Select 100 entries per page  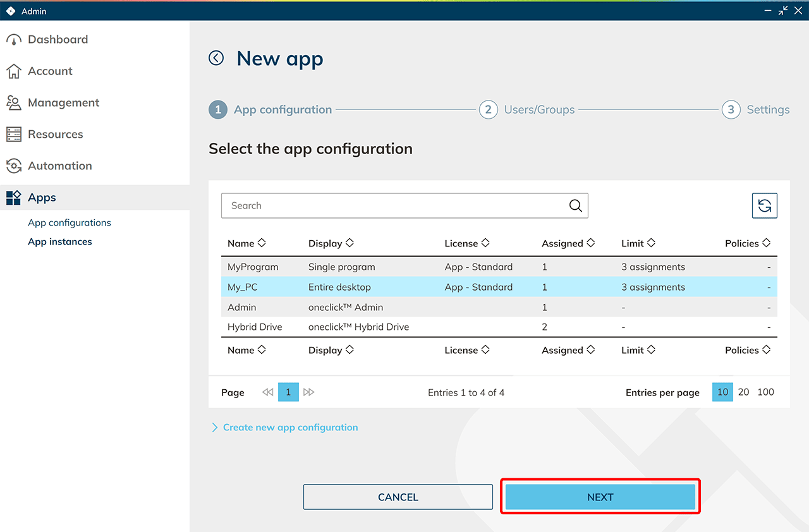click(765, 392)
